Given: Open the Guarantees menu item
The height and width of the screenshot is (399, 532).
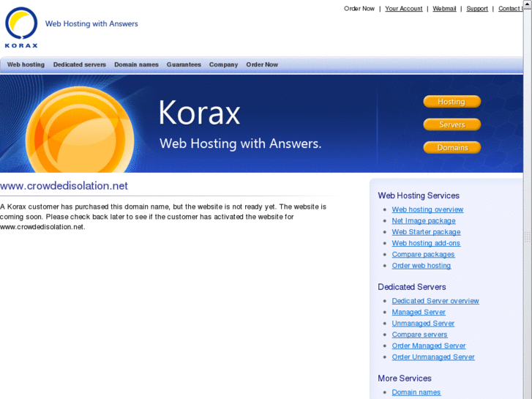Looking at the screenshot, I should [x=184, y=64].
